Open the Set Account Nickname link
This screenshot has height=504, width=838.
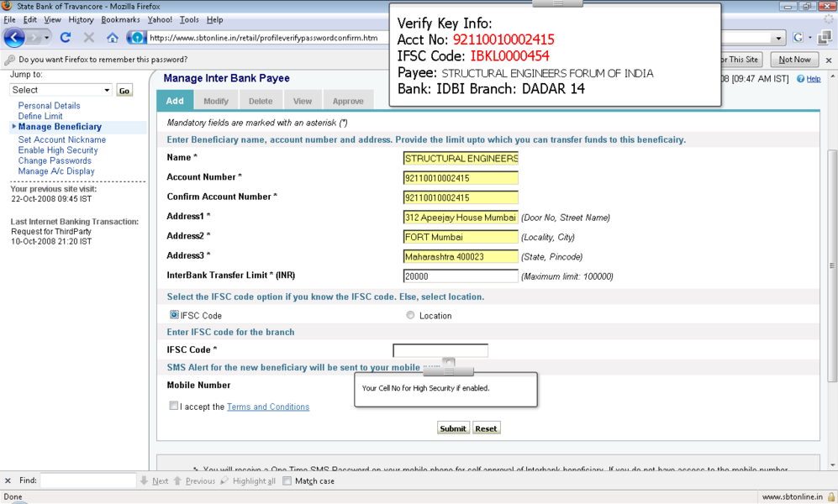(61, 139)
